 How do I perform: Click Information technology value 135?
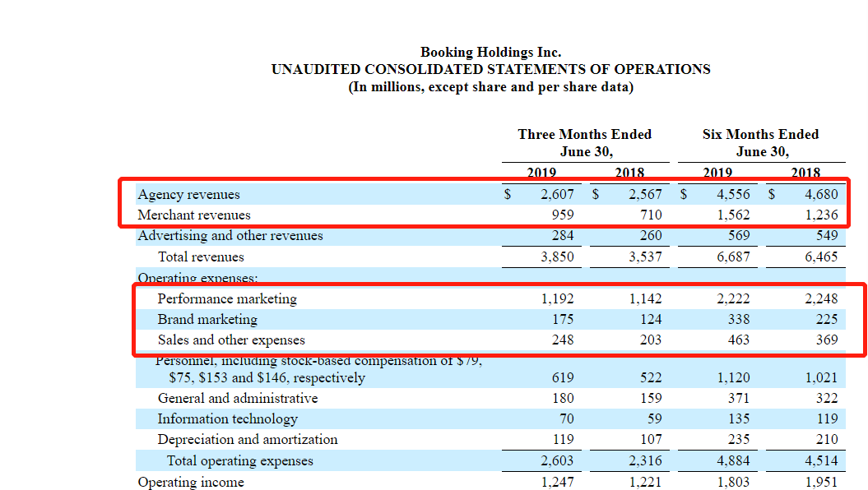click(739, 419)
